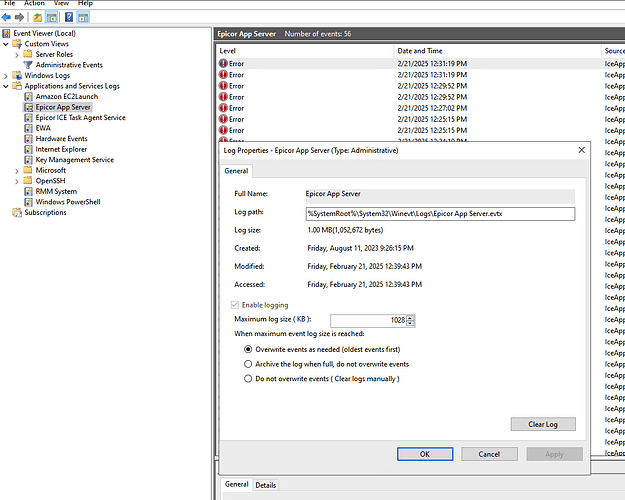Select Windows PowerShell log in tree

pyautogui.click(x=68, y=202)
